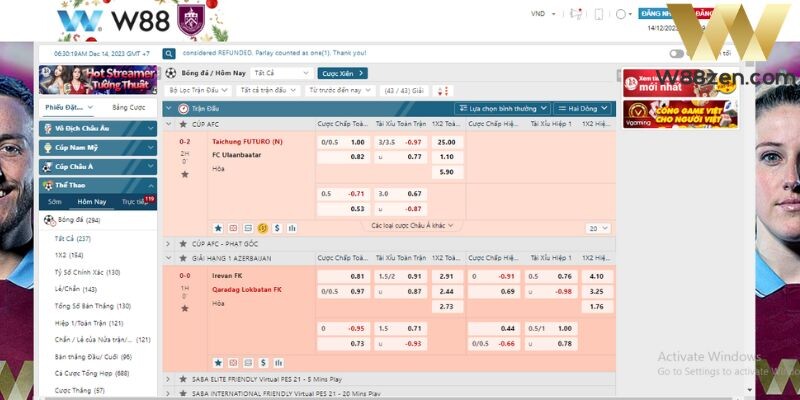Click the yellow coin icon under Taichung match
The width and height of the screenshot is (800, 400).
coord(262,227)
